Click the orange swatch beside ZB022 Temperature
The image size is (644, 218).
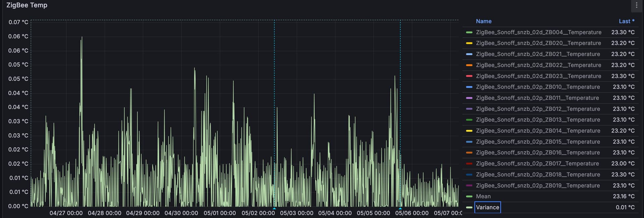point(469,65)
